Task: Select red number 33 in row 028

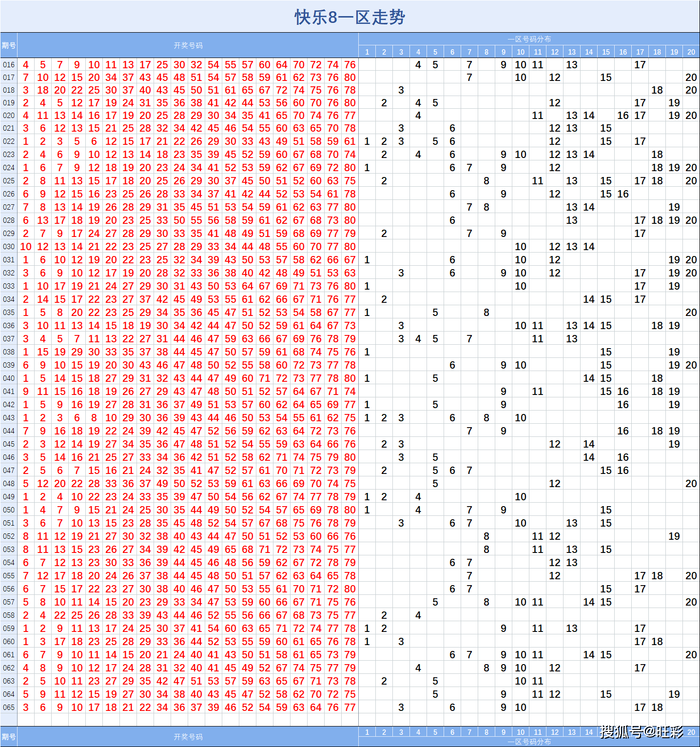Action: coord(162,220)
